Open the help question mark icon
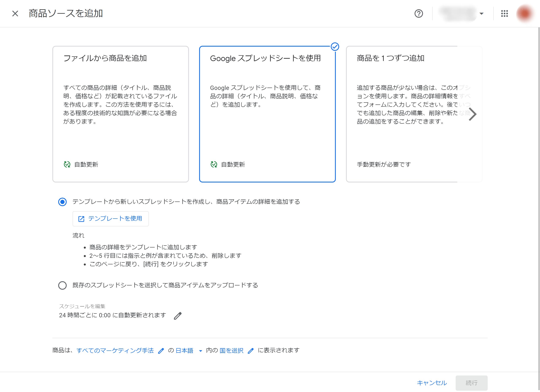Screen dimensions: 540x392 (418, 14)
